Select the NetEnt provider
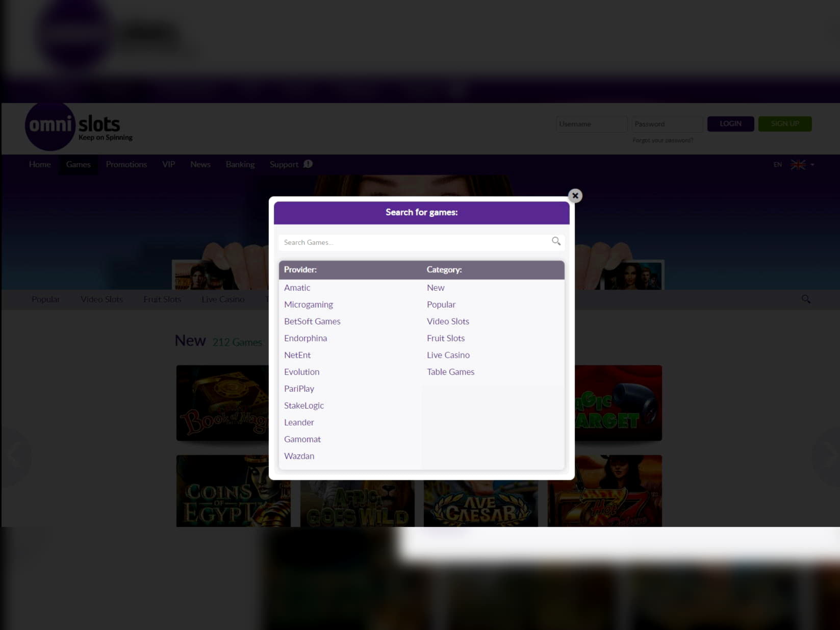Screen dimensions: 840x630 [x=297, y=355]
